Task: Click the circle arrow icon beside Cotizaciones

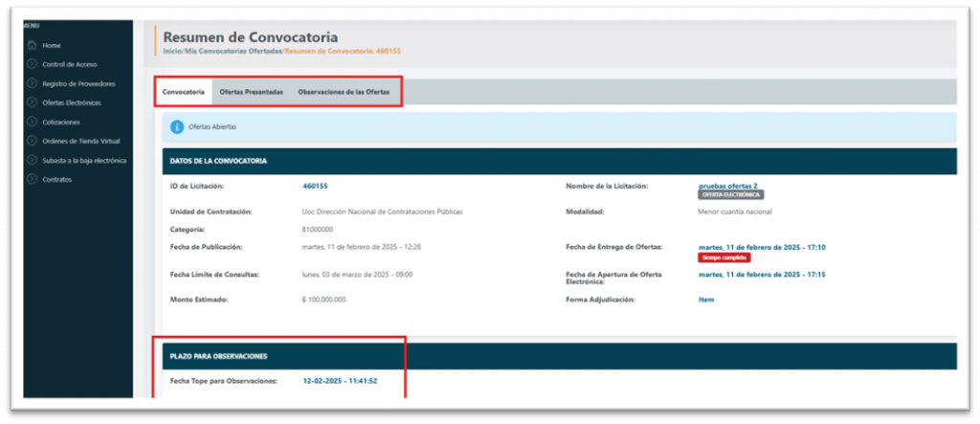Action: (32, 122)
